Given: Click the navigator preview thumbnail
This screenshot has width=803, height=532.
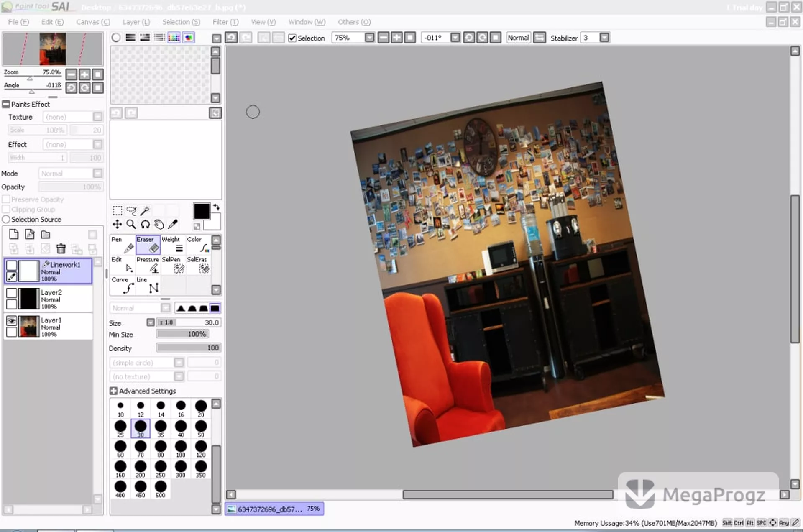Looking at the screenshot, I should pyautogui.click(x=53, y=49).
